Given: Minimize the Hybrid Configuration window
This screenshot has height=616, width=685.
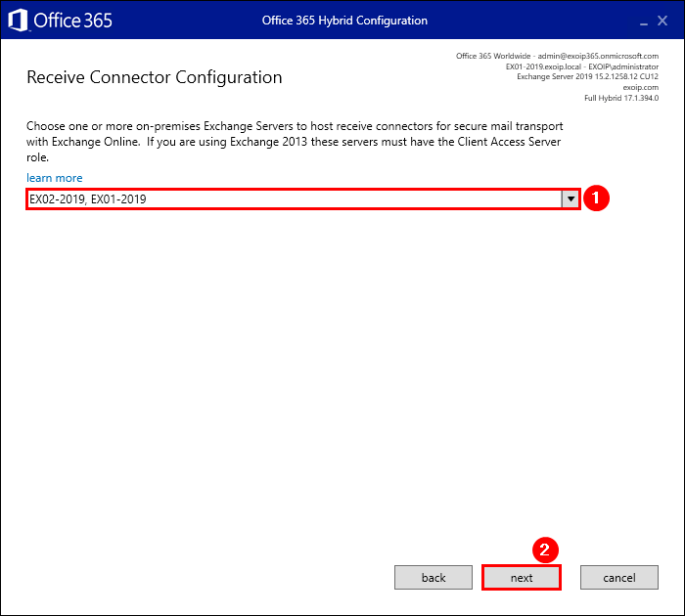Looking at the screenshot, I should (x=643, y=21).
